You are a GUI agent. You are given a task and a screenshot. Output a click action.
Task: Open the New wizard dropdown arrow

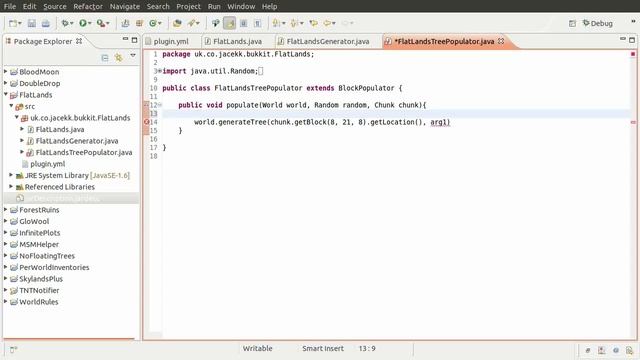[20, 23]
